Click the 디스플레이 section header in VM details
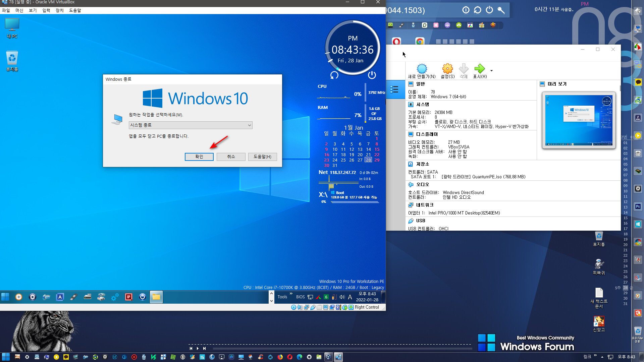The image size is (644, 362). (427, 134)
